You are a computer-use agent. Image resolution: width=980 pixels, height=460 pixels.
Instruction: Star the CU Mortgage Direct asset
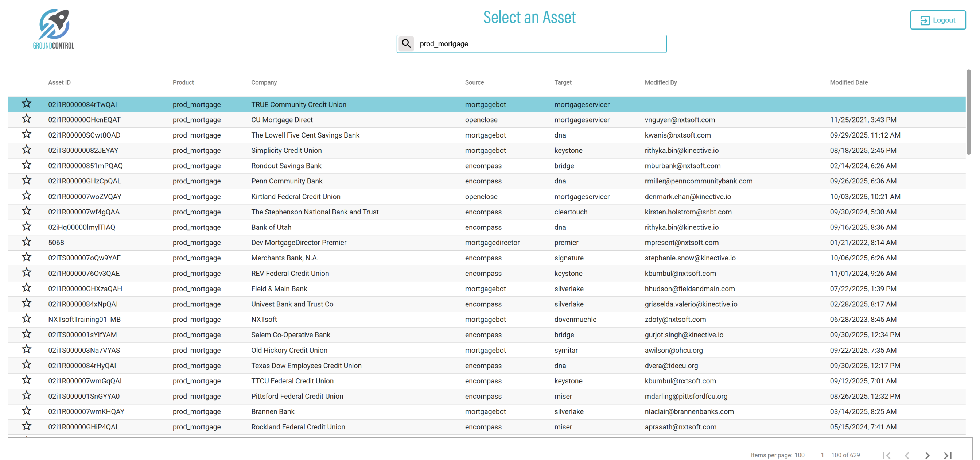click(x=26, y=119)
